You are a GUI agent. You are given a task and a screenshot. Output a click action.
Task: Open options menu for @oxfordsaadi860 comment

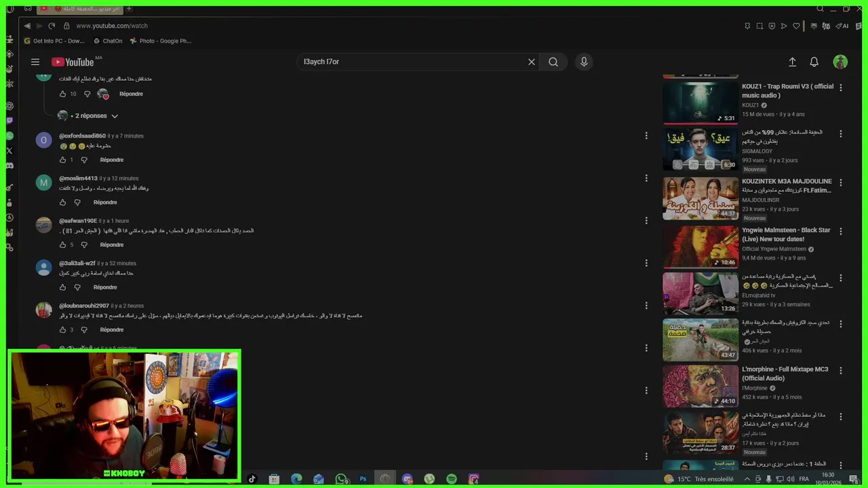(x=646, y=136)
